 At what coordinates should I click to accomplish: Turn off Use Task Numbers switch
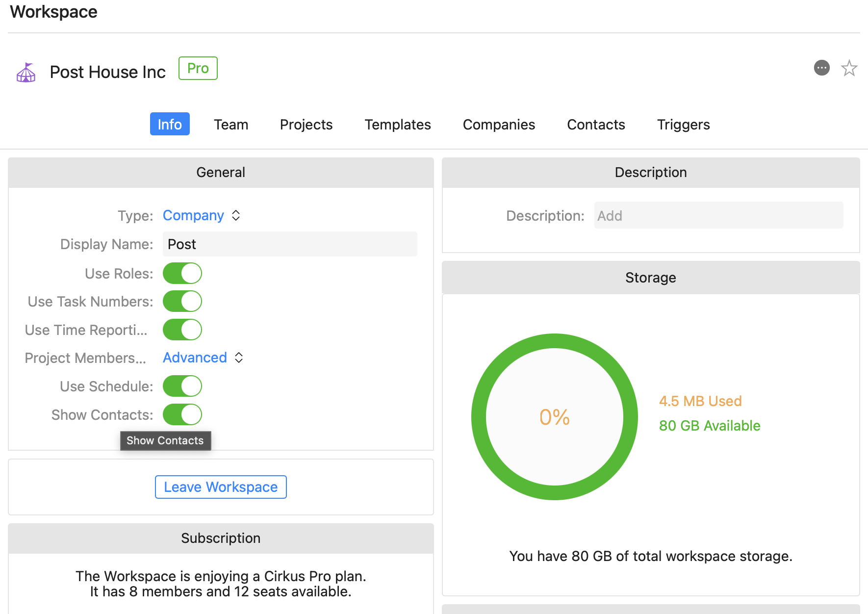tap(182, 301)
